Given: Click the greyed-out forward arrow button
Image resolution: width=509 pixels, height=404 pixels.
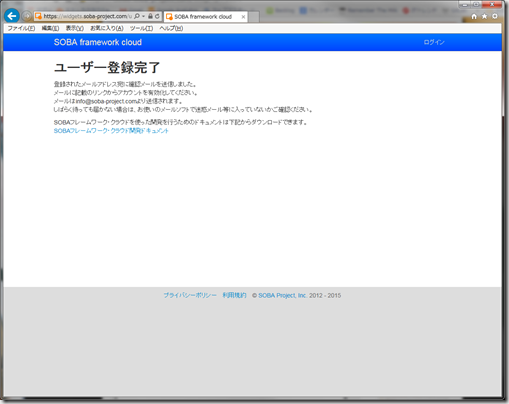Looking at the screenshot, I should click(x=27, y=16).
